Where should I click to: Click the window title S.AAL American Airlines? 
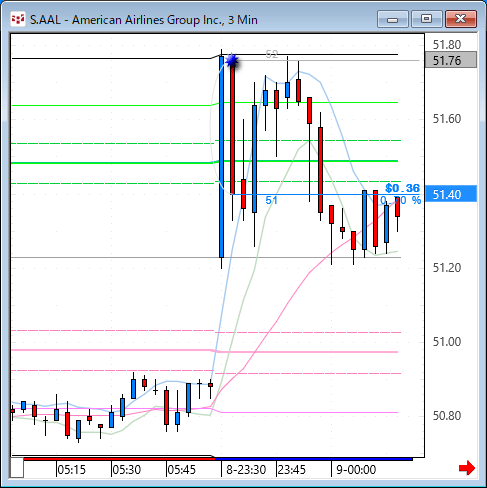144,20
